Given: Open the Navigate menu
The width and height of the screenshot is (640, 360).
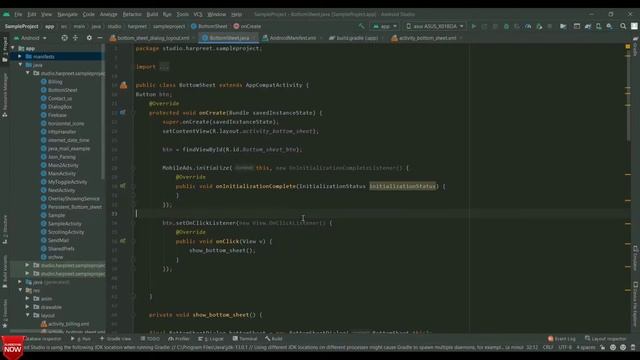Looking at the screenshot, I should (x=67, y=14).
